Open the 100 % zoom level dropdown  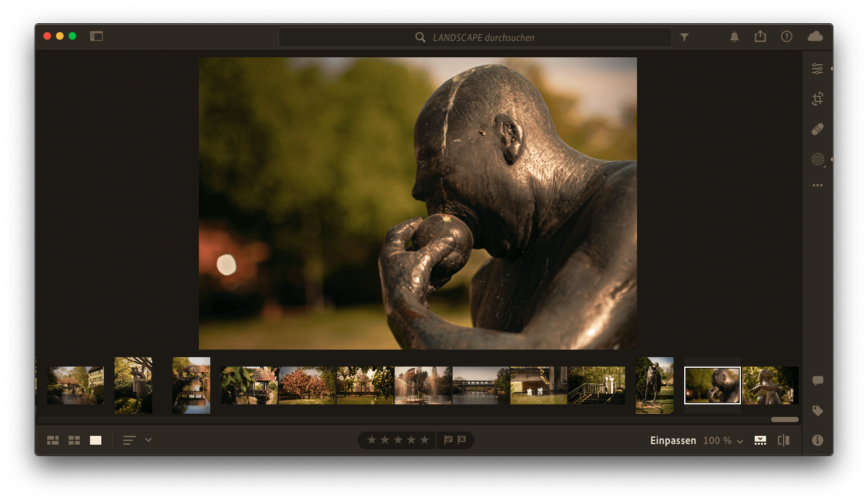[723, 441]
